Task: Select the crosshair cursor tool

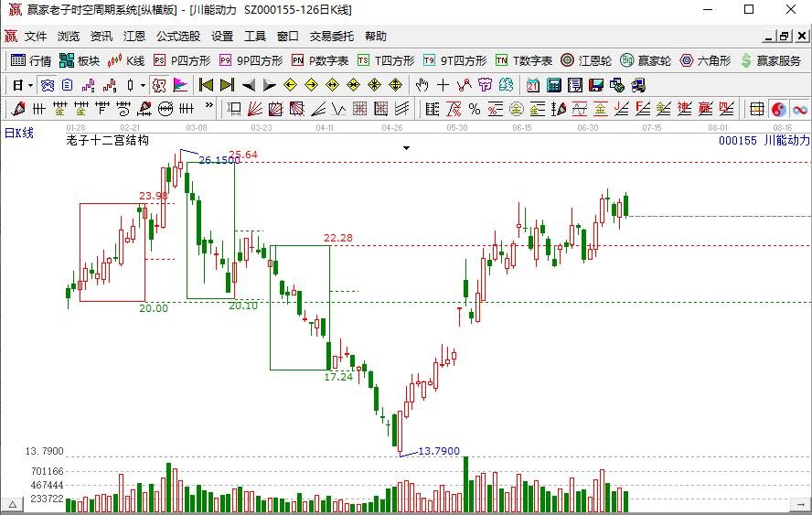Action: point(443,85)
